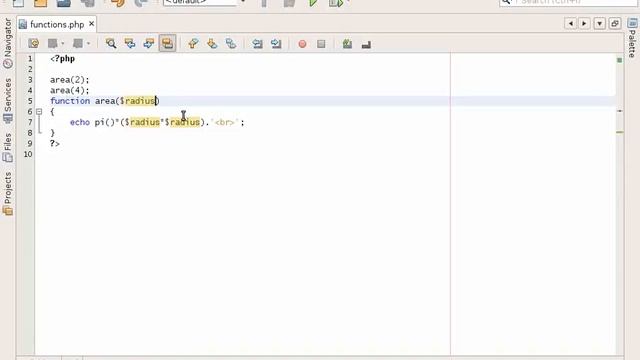Click the Undo arrow in main toolbar

click(118, 3)
